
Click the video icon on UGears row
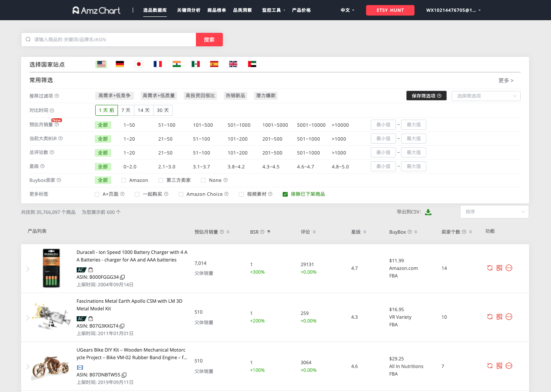80,368
